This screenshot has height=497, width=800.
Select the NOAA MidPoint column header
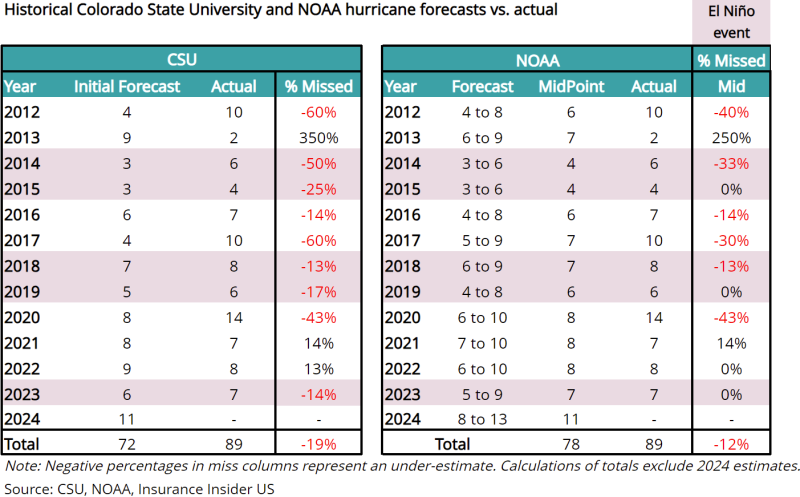(x=571, y=86)
